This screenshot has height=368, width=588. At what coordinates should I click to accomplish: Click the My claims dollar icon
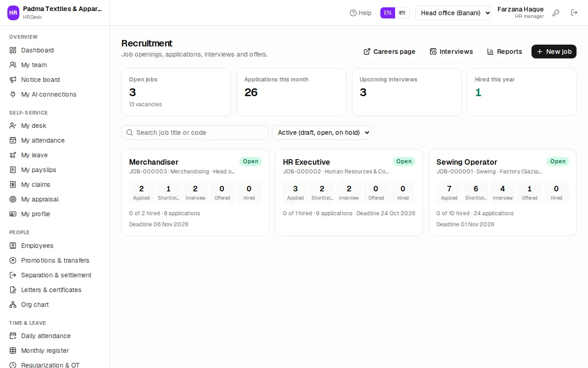13,184
